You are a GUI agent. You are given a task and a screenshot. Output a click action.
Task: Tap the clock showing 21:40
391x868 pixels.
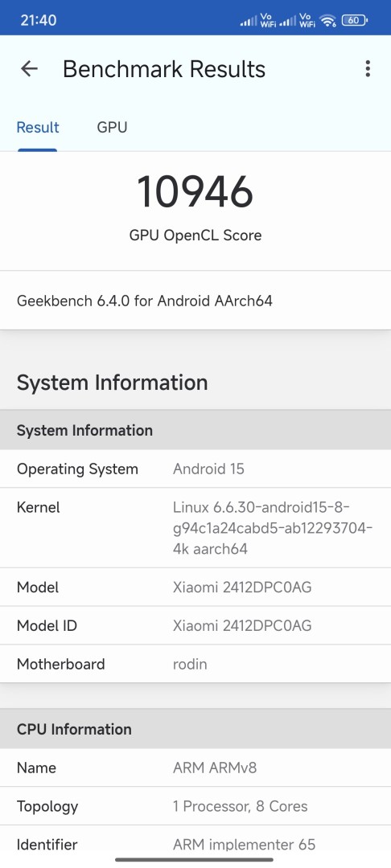(x=38, y=20)
